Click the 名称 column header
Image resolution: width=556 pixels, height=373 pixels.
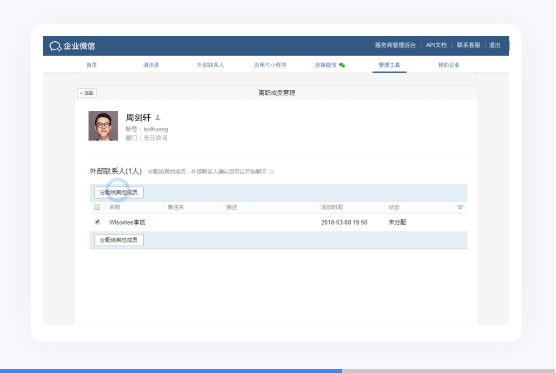coord(115,207)
